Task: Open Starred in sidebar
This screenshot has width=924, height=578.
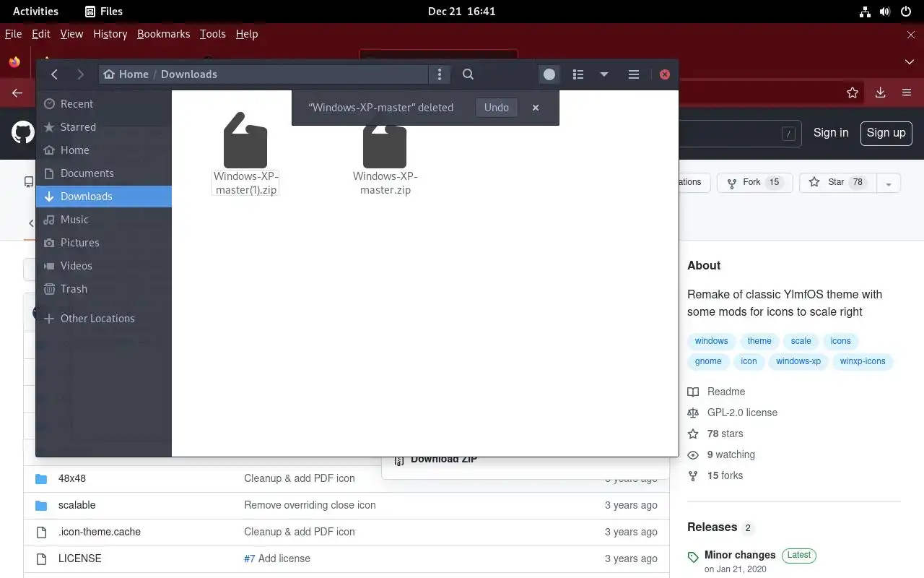Action: 104,127
